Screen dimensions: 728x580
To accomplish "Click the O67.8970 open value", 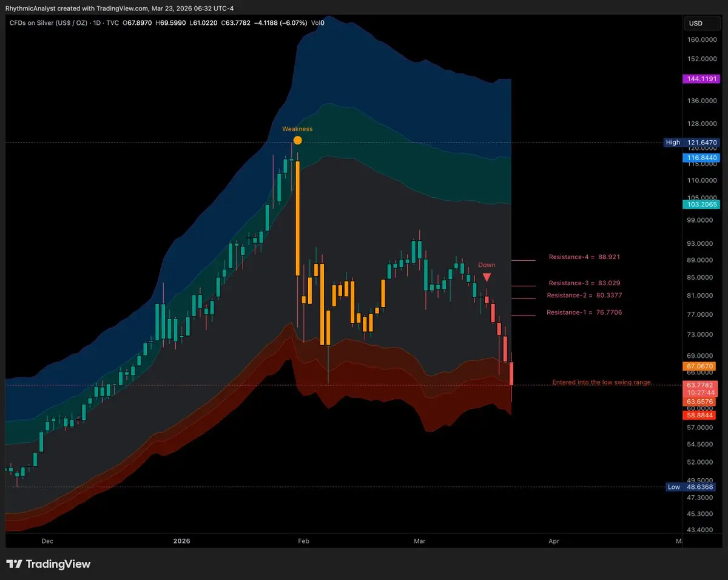I will tap(138, 23).
